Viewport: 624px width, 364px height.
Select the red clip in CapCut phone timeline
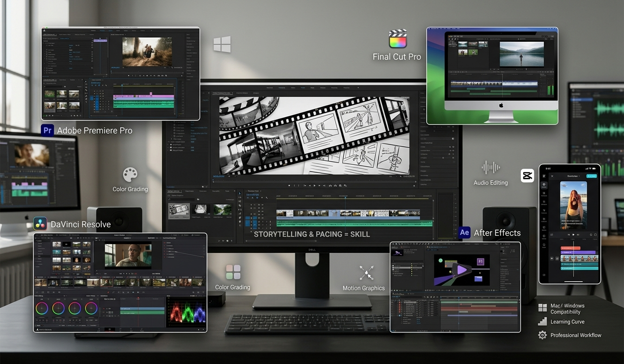(571, 248)
